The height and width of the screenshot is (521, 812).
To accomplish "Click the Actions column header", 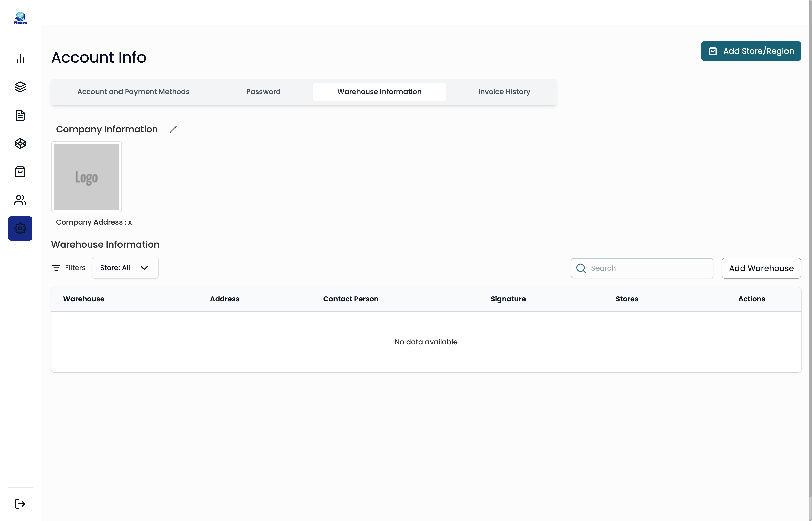I will pos(752,299).
